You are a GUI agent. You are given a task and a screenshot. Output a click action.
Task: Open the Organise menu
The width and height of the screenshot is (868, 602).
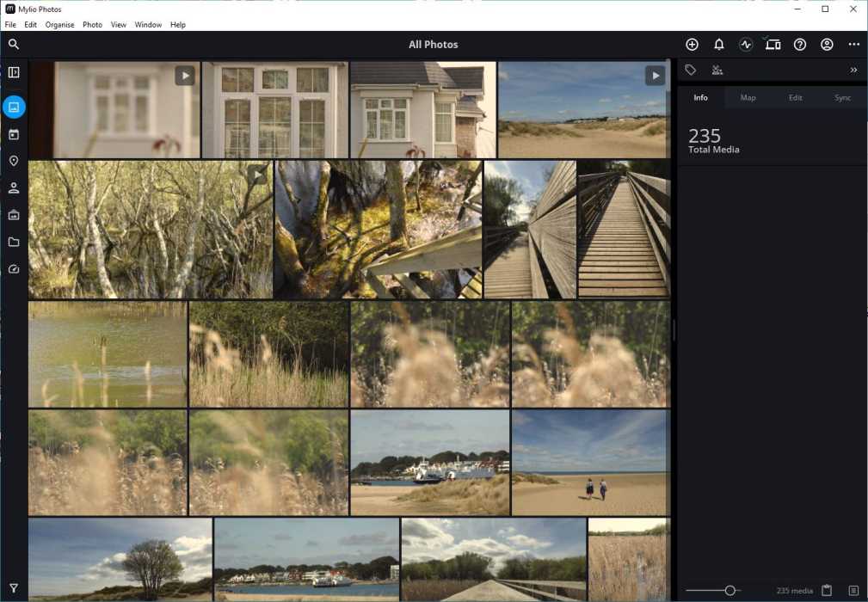tap(59, 25)
